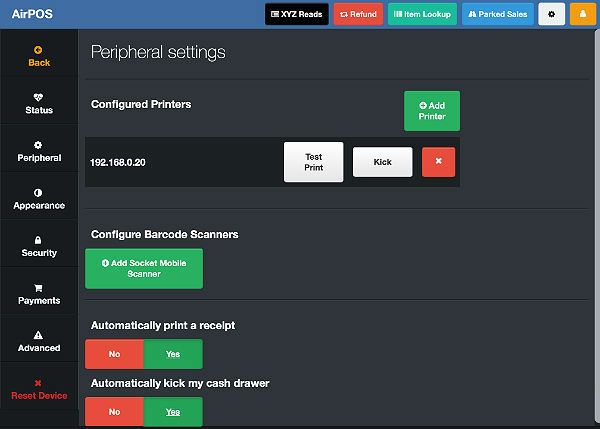Click Kick for printer 192.168.0.20
Image resolution: width=600 pixels, height=429 pixels.
(x=383, y=162)
